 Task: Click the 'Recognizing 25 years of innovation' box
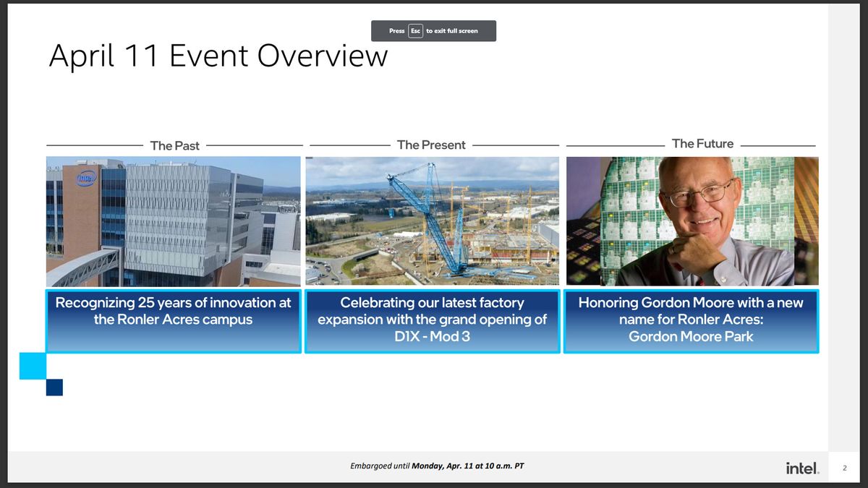pos(174,322)
